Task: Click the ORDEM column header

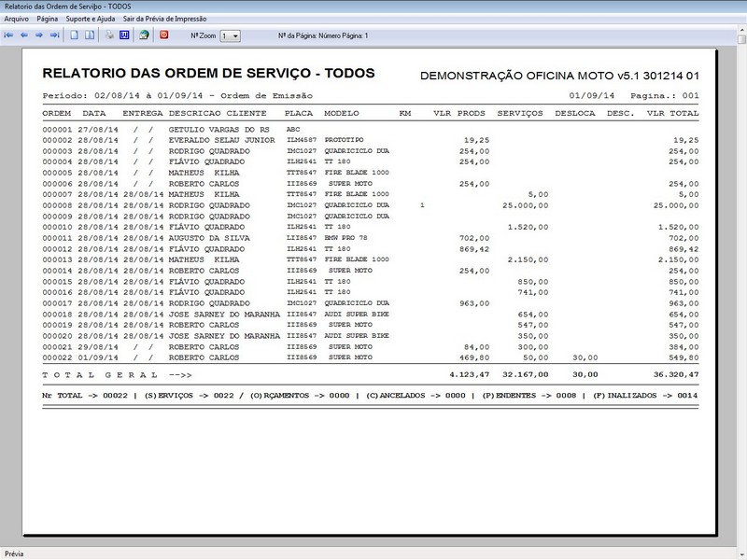Action: 57,113
